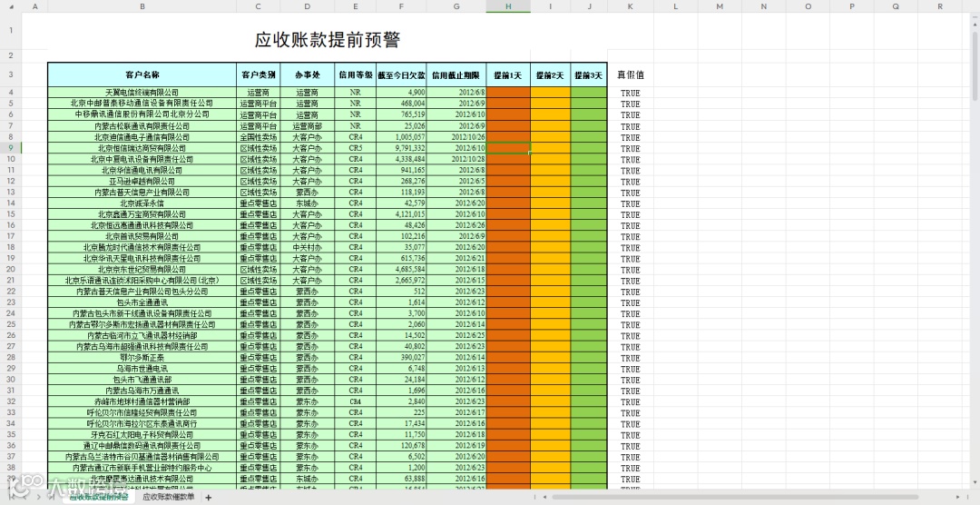Select the debt amount 120,678
The image size is (980, 505).
(x=401, y=446)
